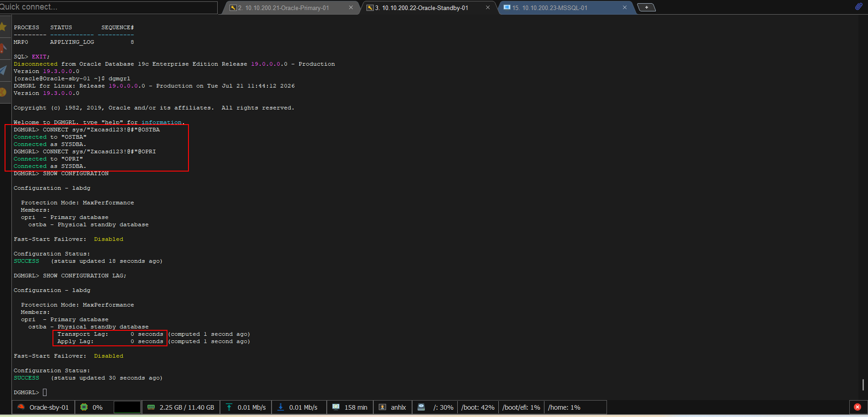This screenshot has width=868, height=417.
Task: Click the RAM icon beside 2.25 GB
Action: coord(151,407)
